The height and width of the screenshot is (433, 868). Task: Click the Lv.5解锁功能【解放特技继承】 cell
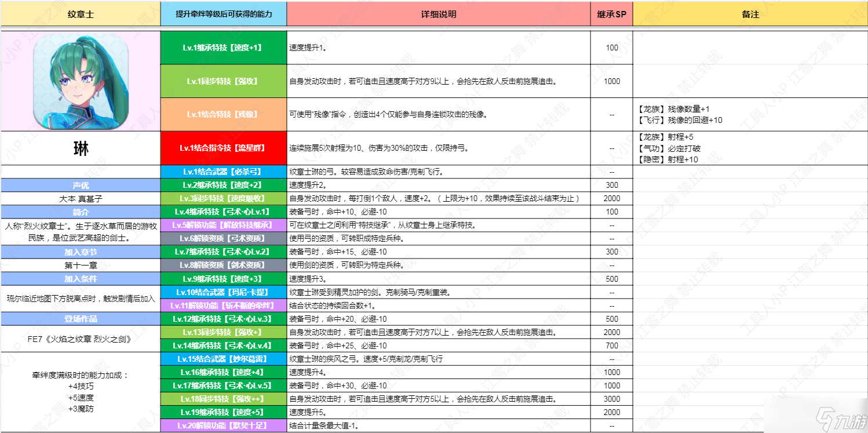click(x=224, y=225)
